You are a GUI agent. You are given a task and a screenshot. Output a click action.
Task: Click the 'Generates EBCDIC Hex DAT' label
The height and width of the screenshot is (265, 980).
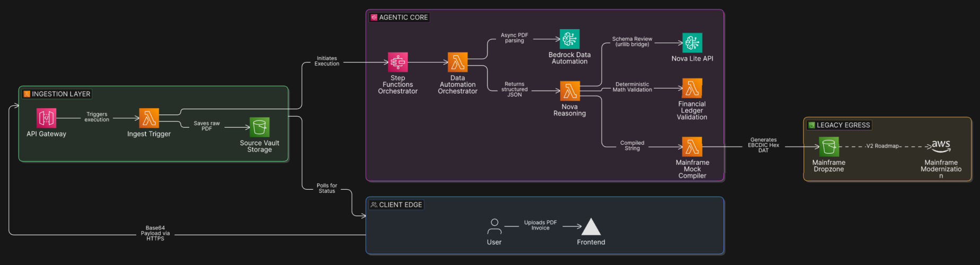click(x=764, y=145)
